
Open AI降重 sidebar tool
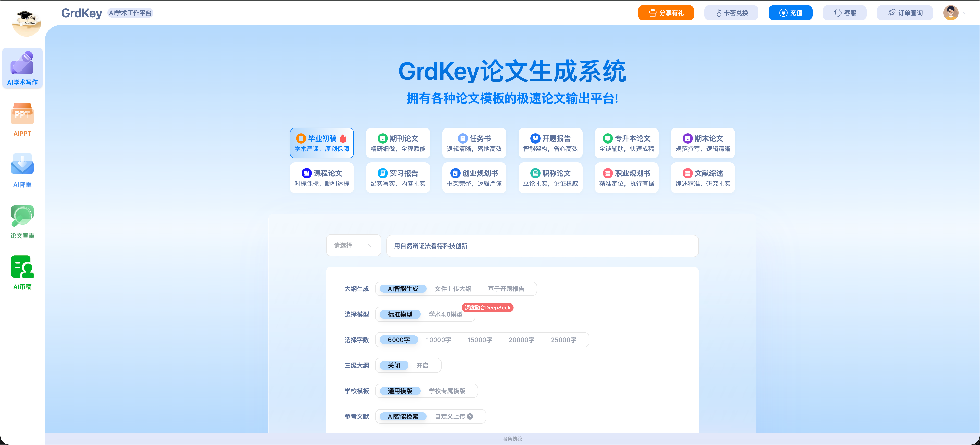22,171
